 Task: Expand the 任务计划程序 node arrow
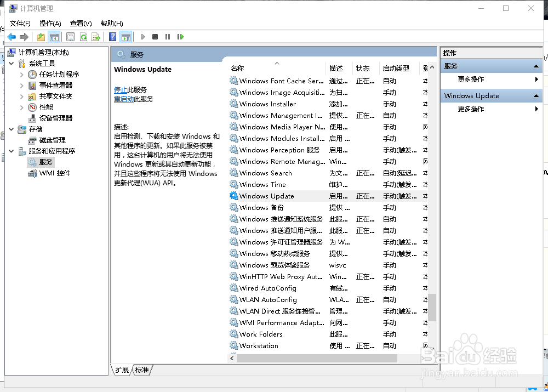click(x=22, y=75)
